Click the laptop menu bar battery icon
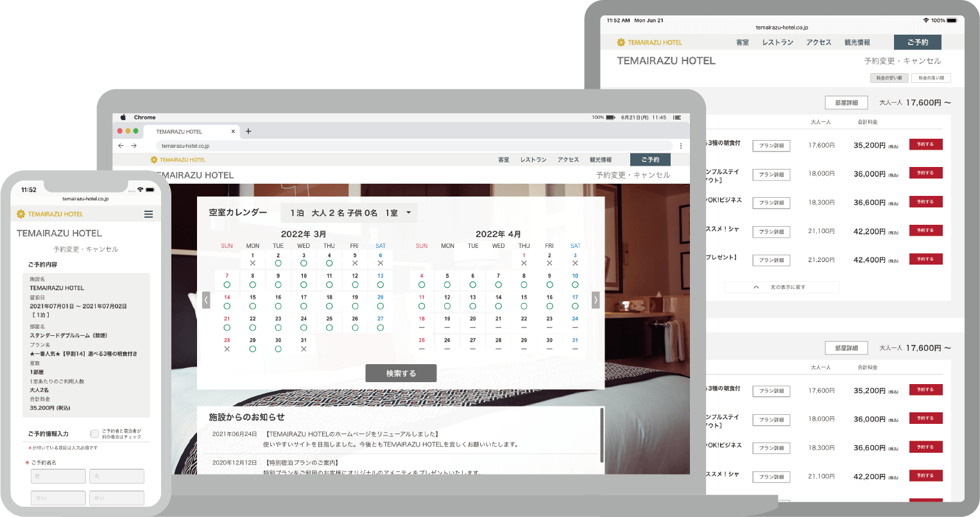Image resolution: width=980 pixels, height=517 pixels. tap(610, 118)
